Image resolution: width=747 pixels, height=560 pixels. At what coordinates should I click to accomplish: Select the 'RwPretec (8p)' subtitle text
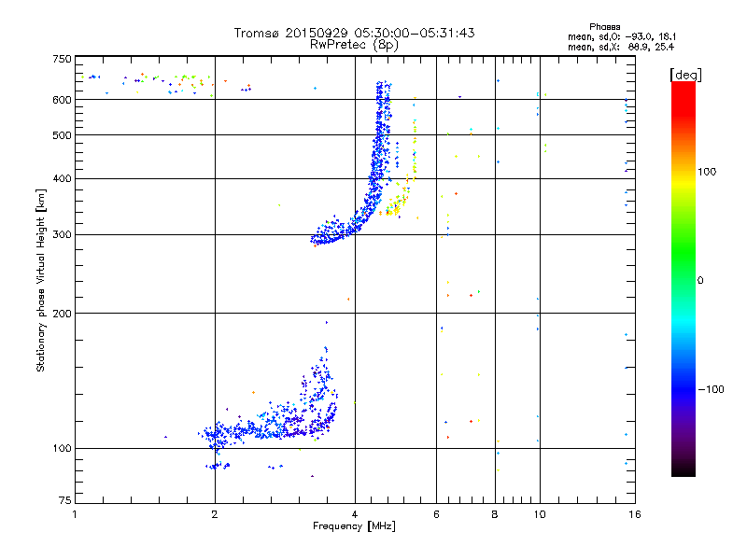(354, 45)
